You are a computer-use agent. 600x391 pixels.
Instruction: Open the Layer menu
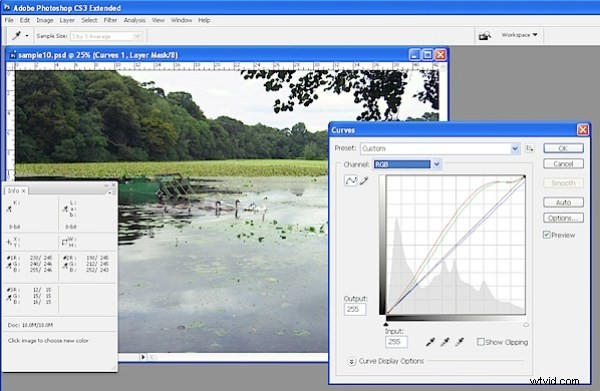pos(67,20)
